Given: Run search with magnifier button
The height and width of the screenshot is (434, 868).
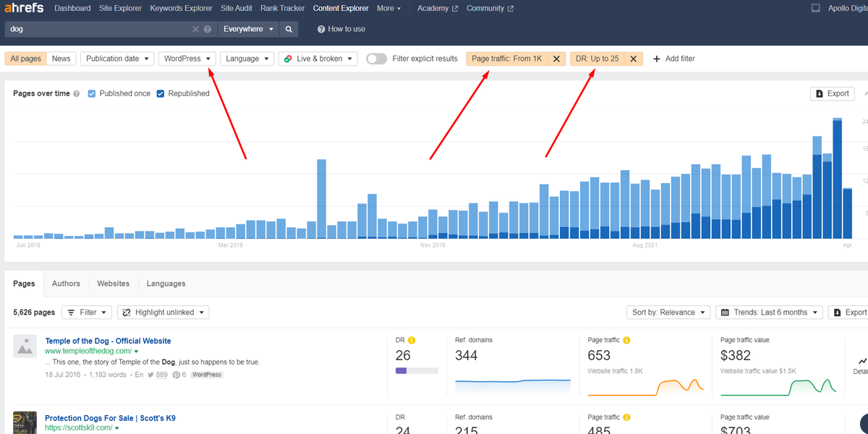Looking at the screenshot, I should tap(289, 29).
